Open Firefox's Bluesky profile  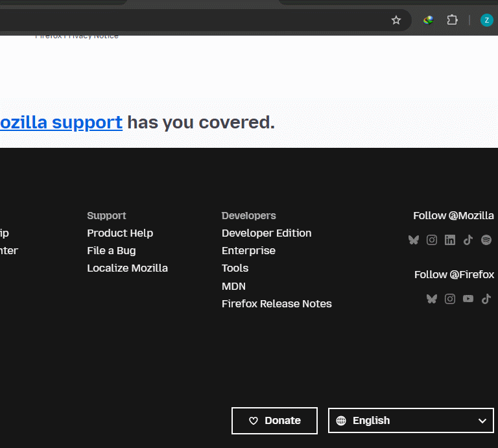(x=432, y=299)
